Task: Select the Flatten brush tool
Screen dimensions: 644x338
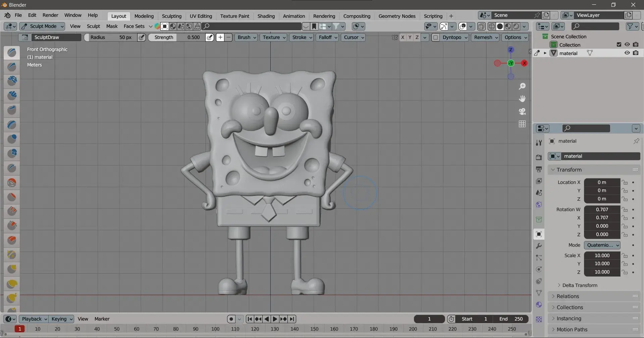Action: (x=12, y=197)
